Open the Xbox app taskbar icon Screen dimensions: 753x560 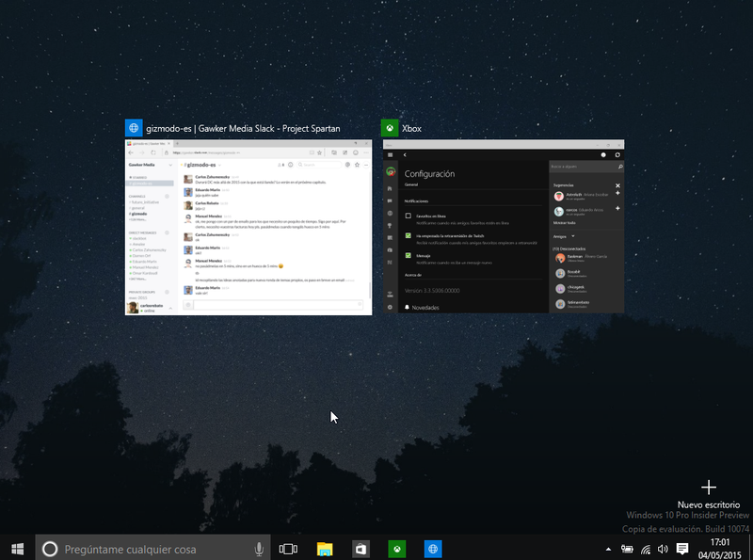click(x=397, y=549)
